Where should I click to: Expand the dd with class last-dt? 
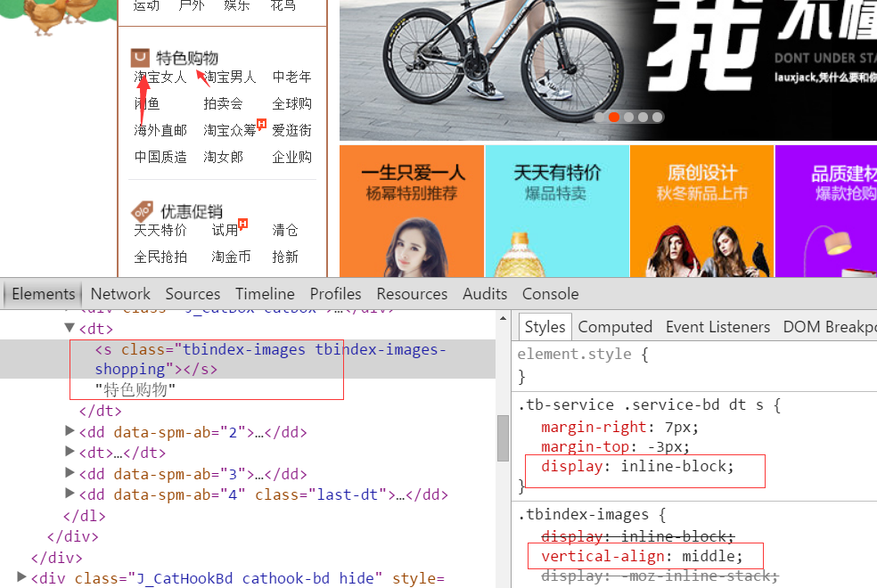70,494
